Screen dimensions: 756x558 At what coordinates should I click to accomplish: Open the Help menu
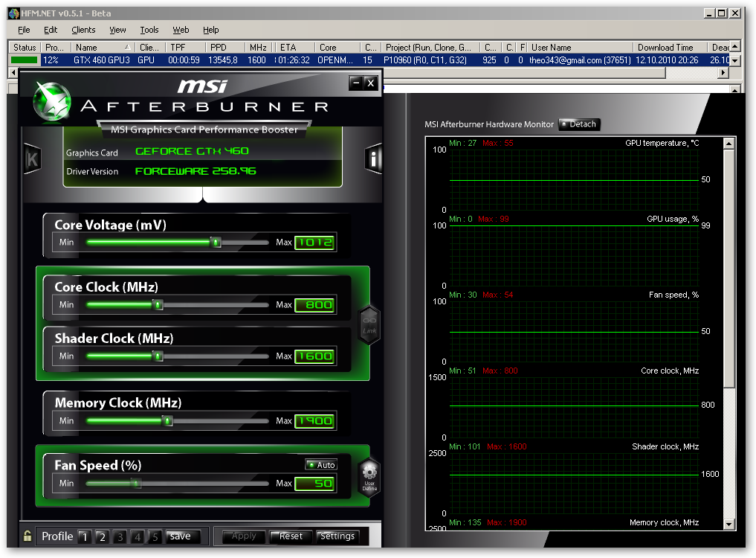point(210,30)
